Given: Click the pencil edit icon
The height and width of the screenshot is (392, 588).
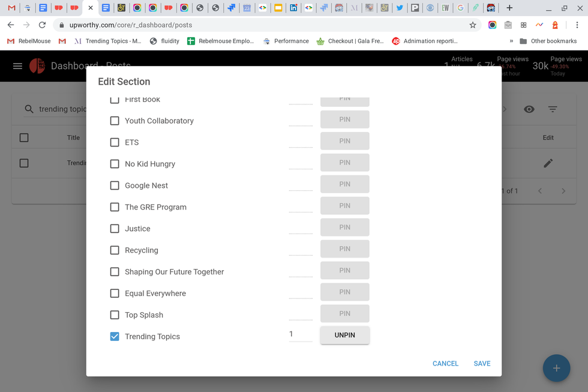Looking at the screenshot, I should 548,163.
